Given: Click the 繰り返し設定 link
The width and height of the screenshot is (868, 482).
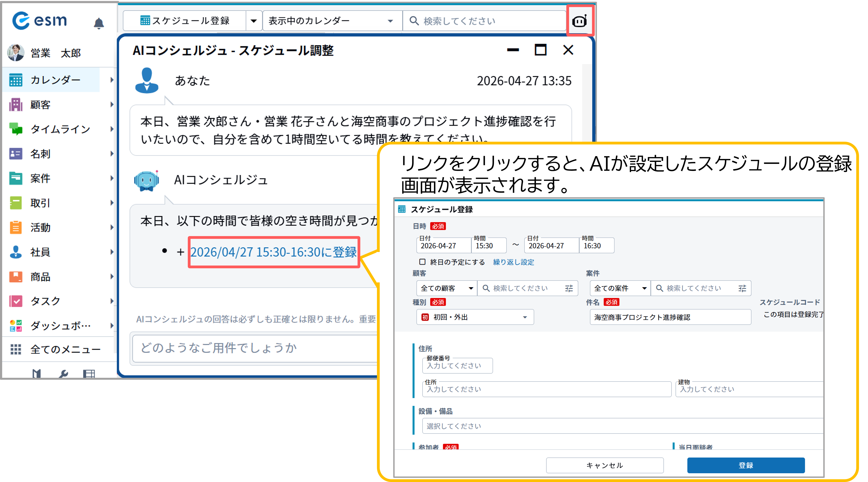Looking at the screenshot, I should pyautogui.click(x=513, y=262).
